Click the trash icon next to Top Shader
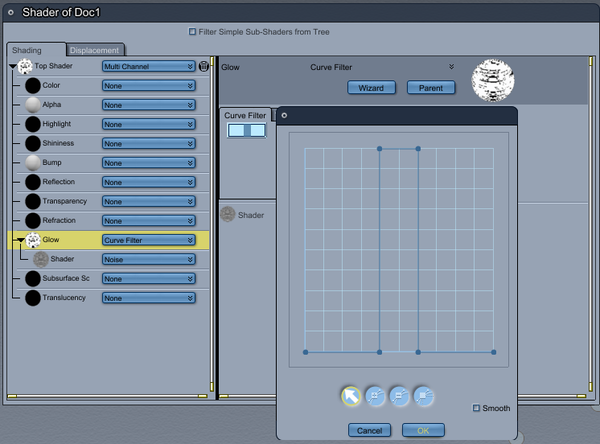The width and height of the screenshot is (600, 444). click(204, 66)
